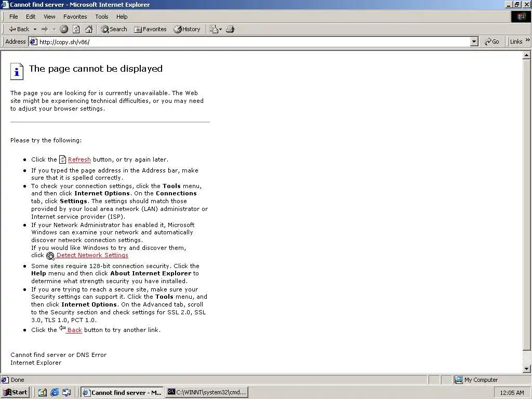Click the page icon beside the address URL
Image resolution: width=532 pixels, height=399 pixels.
point(33,42)
